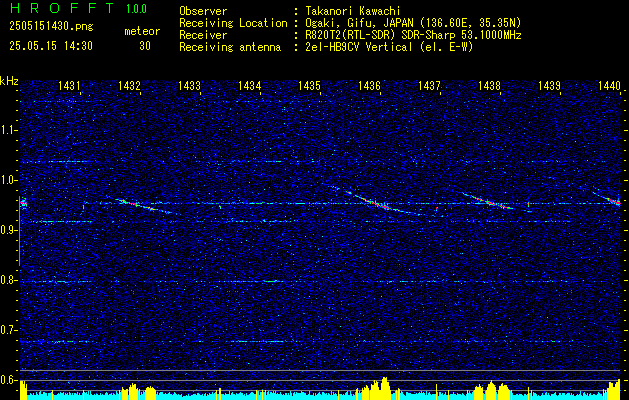Click time marker 1437

point(429,85)
